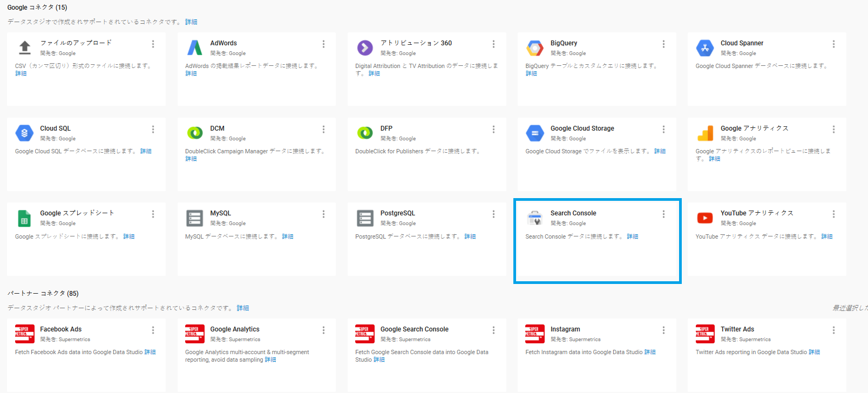The width and height of the screenshot is (868, 393).
Task: Open the file upload card's three-dot menu
Action: [x=153, y=44]
